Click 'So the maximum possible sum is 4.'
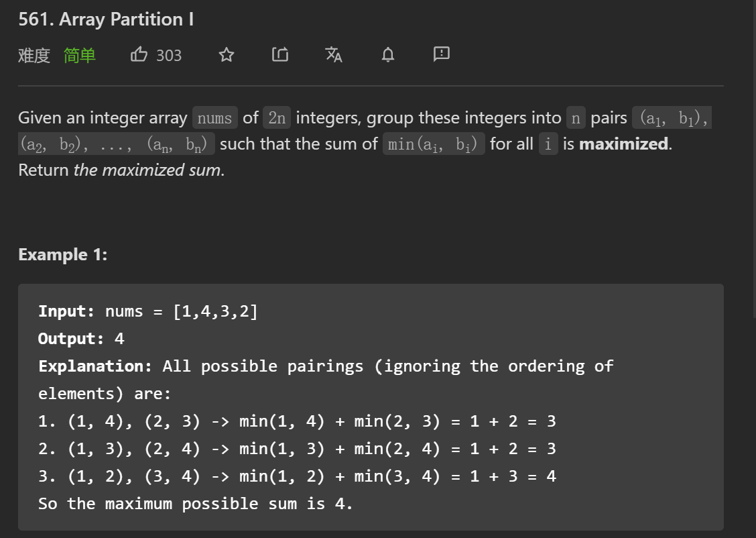This screenshot has width=756, height=538. pyautogui.click(x=195, y=504)
